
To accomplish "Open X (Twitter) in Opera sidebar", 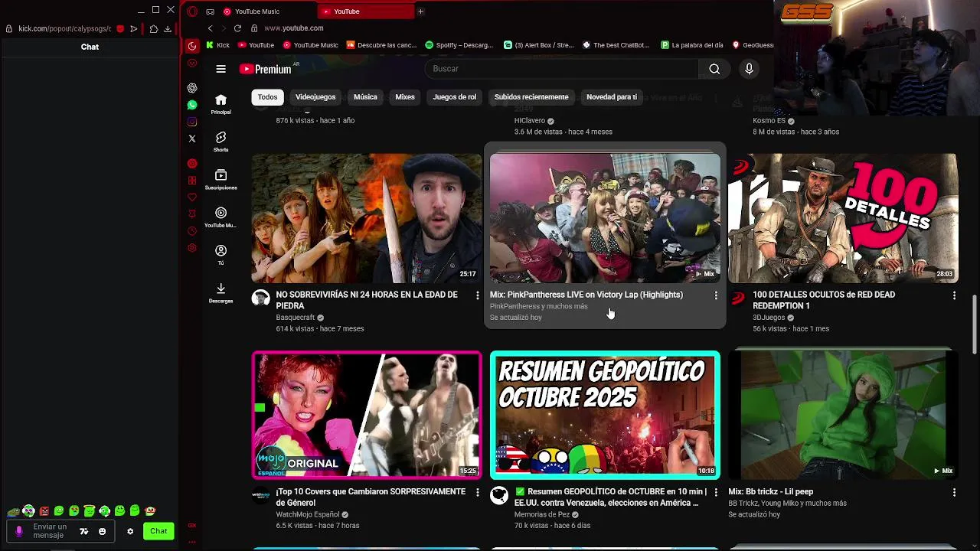I will 192,139.
